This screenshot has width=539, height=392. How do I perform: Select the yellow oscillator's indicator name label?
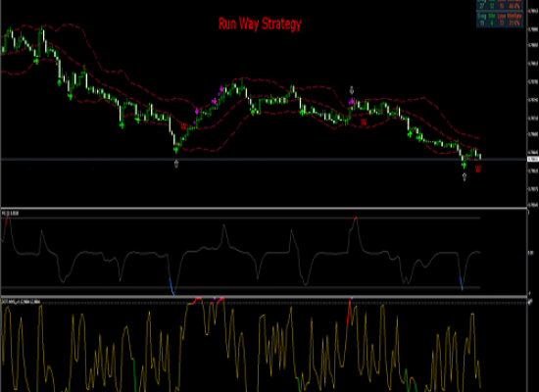click(21, 302)
